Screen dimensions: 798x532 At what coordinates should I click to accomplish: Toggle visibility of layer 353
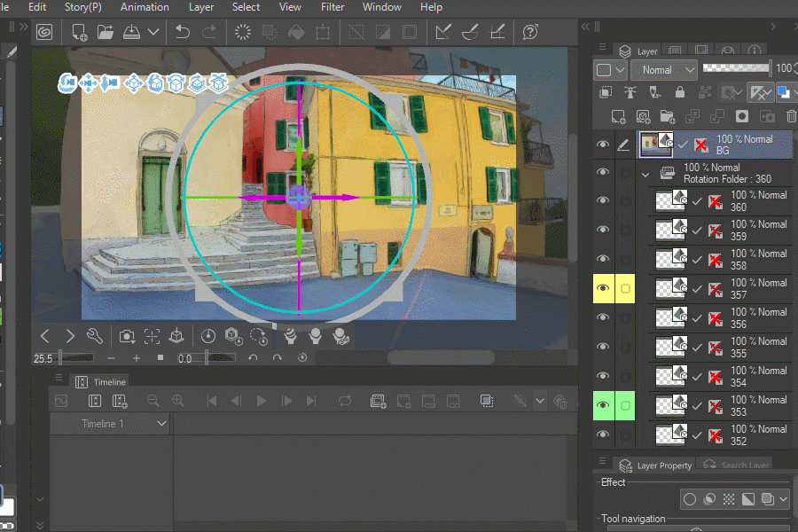[x=603, y=405]
